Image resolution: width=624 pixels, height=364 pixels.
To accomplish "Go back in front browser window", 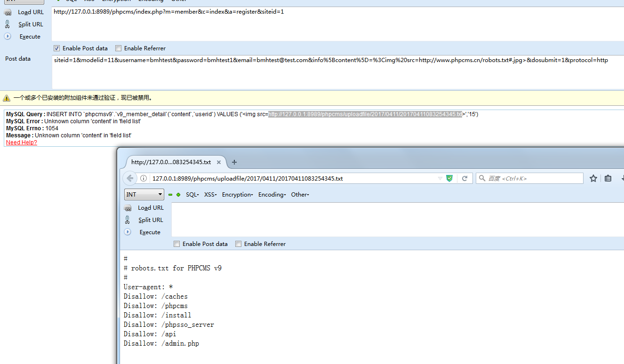I will click(x=130, y=178).
